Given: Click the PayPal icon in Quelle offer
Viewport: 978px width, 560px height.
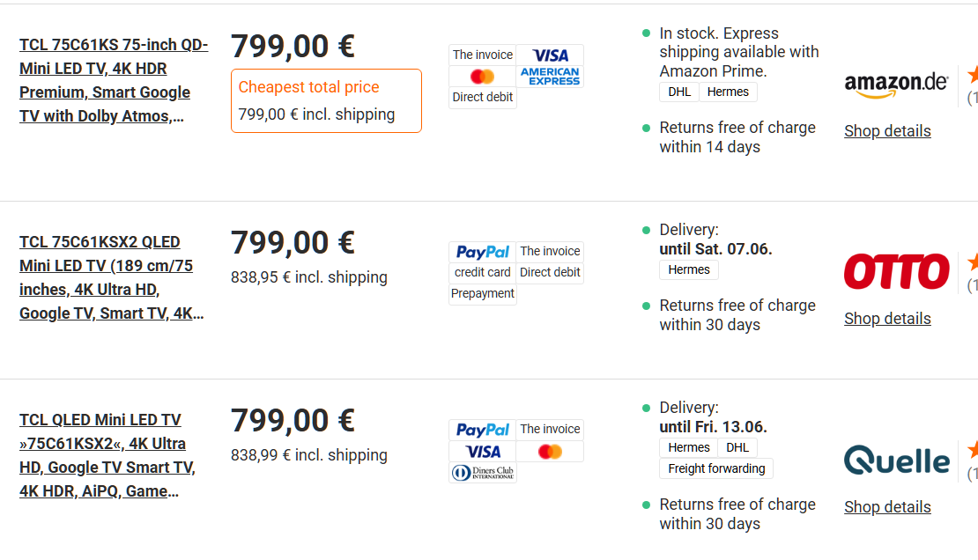Looking at the screenshot, I should pyautogui.click(x=482, y=430).
